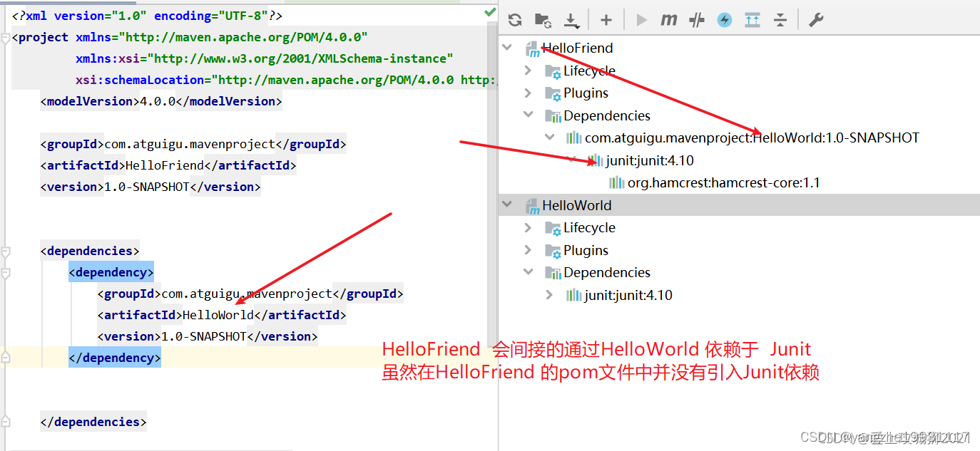This screenshot has width=980, height=451.
Task: Run the selected Maven build
Action: pos(641,20)
